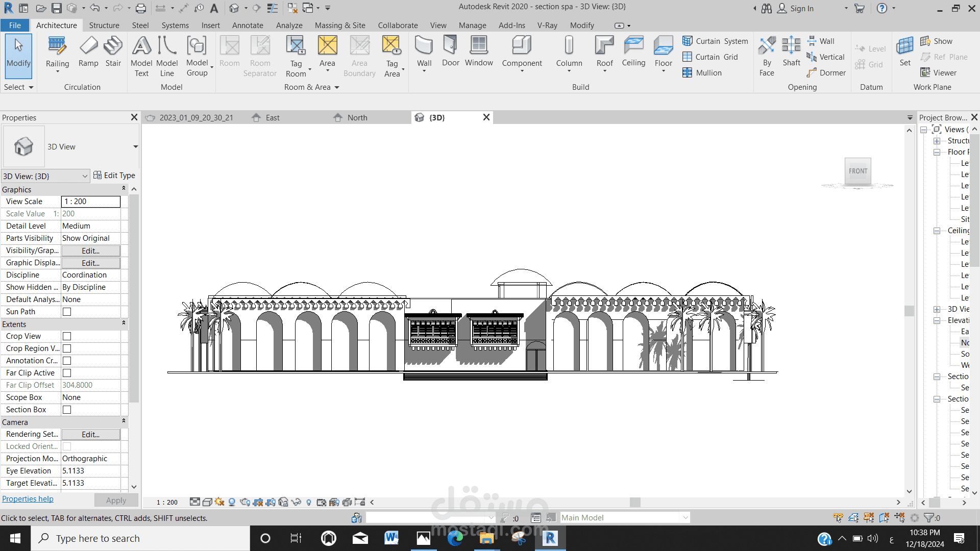Click the Door tool icon
Screen dimensions: 980x551
(450, 45)
